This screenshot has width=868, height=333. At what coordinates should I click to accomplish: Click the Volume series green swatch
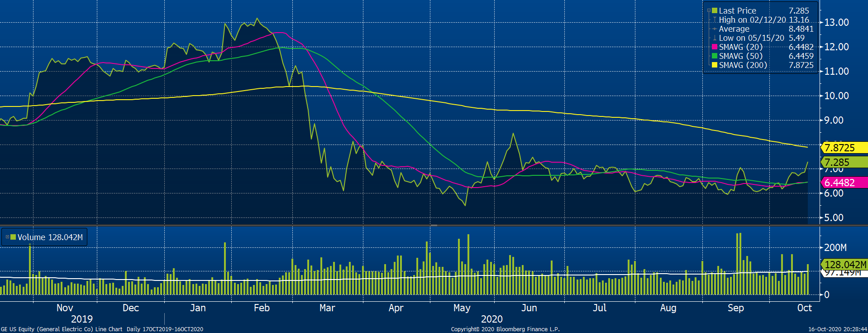[13, 237]
